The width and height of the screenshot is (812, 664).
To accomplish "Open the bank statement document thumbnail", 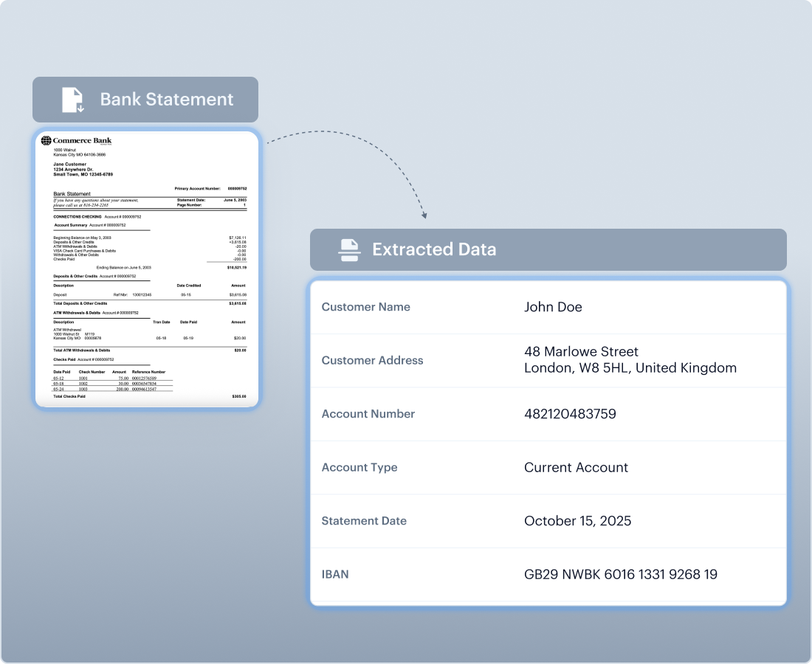I will pyautogui.click(x=146, y=269).
